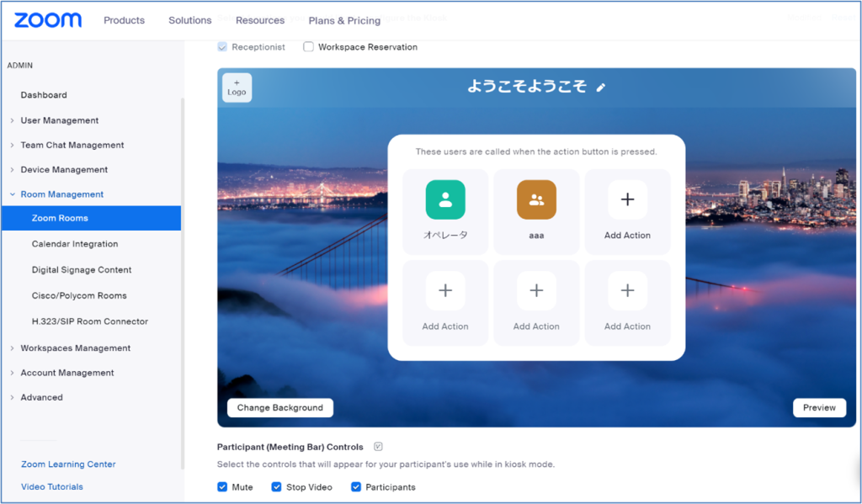Select the green オペレータ action icon
The height and width of the screenshot is (504, 862).
tap(445, 199)
